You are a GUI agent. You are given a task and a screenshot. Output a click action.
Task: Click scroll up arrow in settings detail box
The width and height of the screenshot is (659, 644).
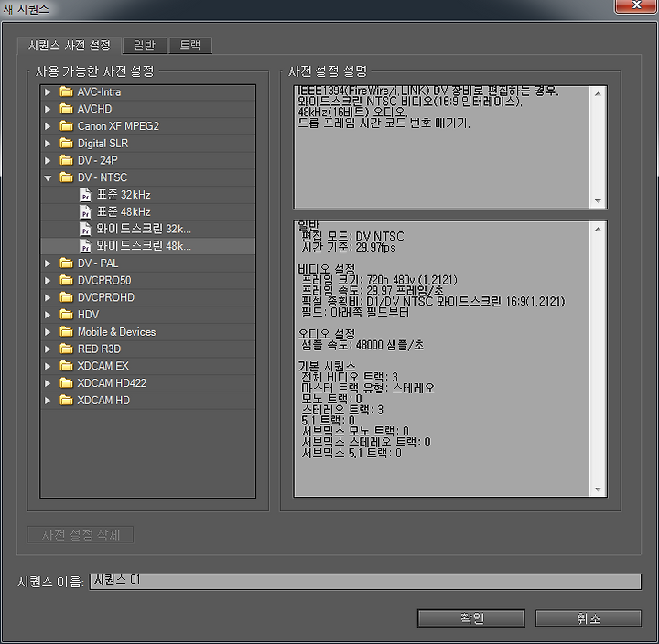(x=598, y=230)
